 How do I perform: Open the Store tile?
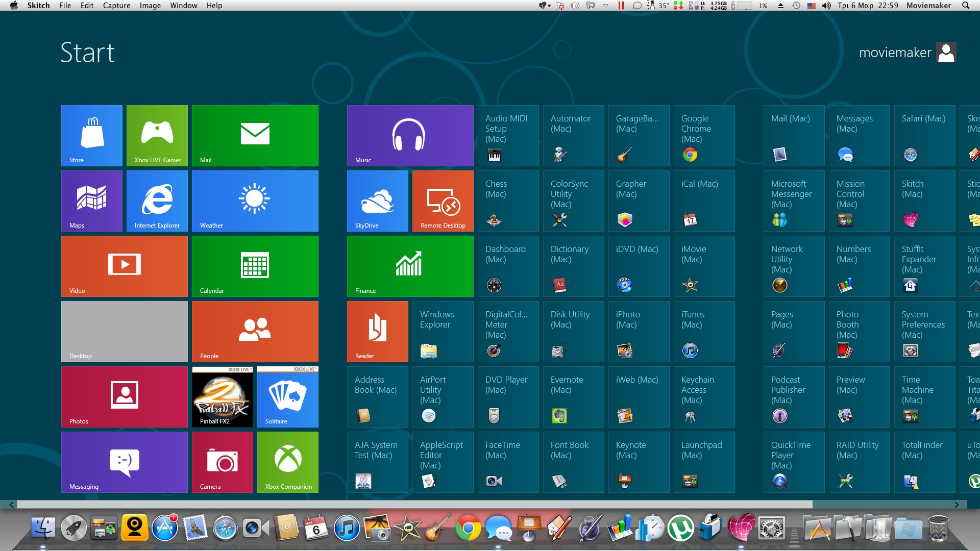[92, 136]
